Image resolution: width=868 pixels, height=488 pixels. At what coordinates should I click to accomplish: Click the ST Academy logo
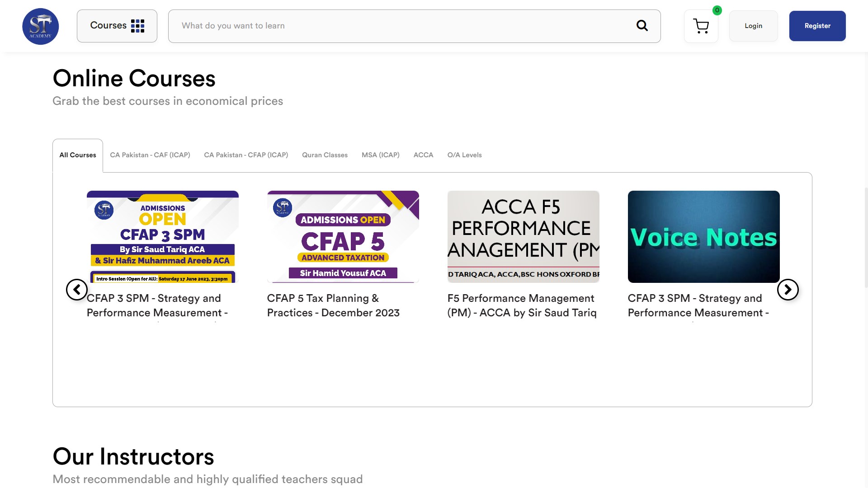pyautogui.click(x=41, y=26)
